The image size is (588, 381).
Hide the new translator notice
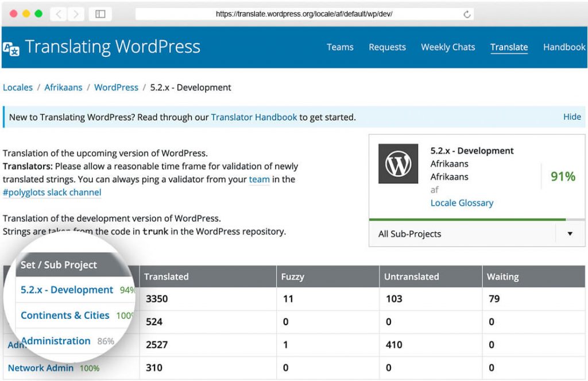tap(572, 117)
